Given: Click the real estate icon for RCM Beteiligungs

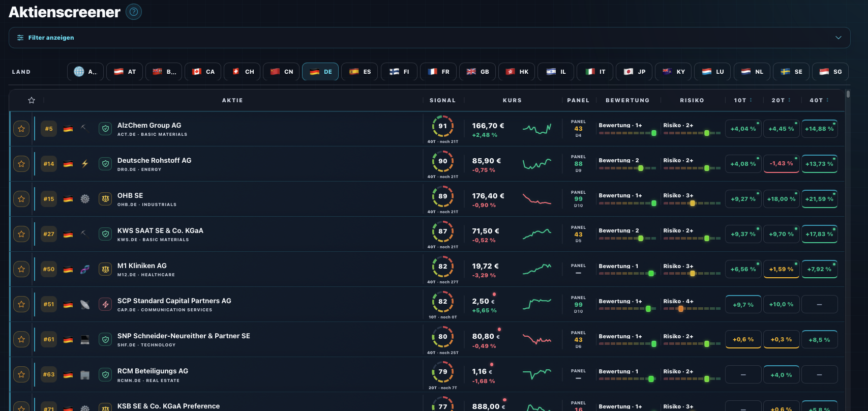Looking at the screenshot, I should (x=85, y=375).
